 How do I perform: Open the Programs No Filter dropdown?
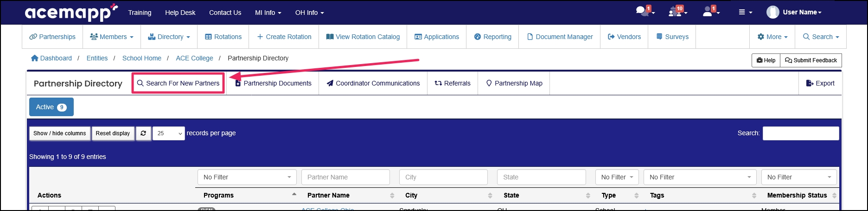pos(247,177)
